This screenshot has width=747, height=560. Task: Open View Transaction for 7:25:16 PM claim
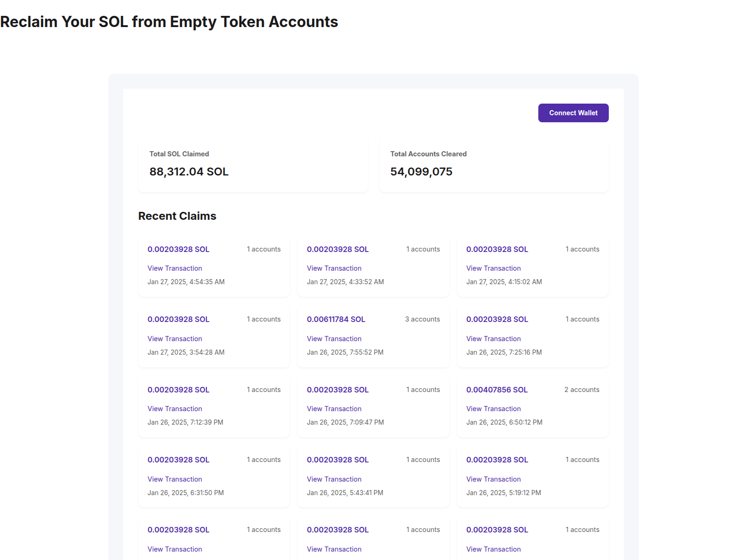pos(493,339)
